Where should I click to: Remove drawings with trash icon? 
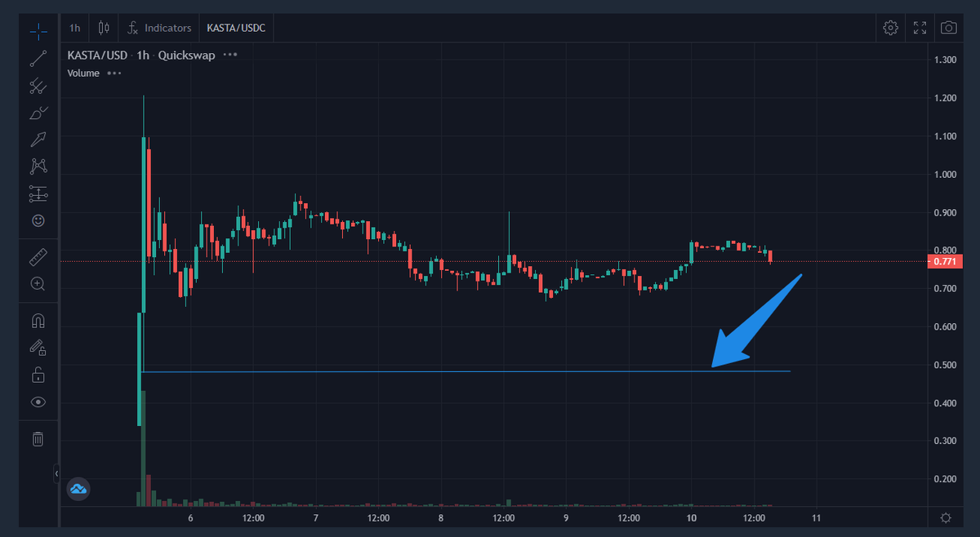click(38, 439)
